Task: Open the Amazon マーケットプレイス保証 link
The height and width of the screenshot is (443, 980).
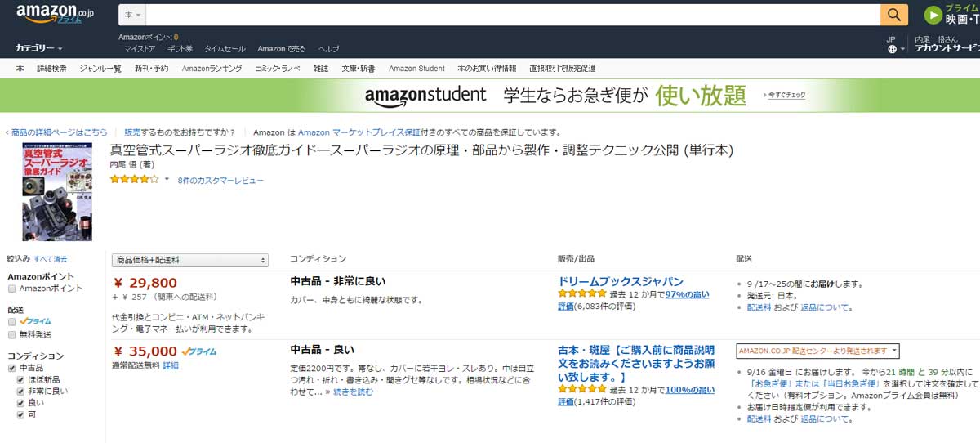Action: [359, 132]
